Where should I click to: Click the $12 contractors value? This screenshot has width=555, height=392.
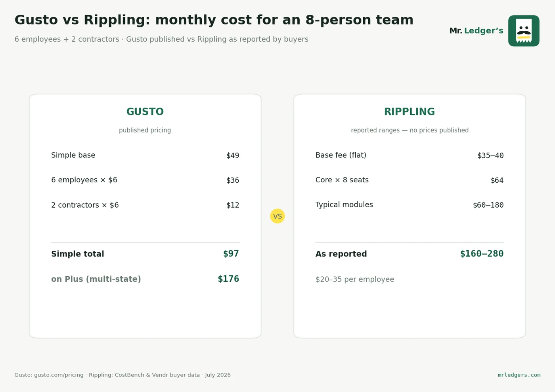(233, 205)
